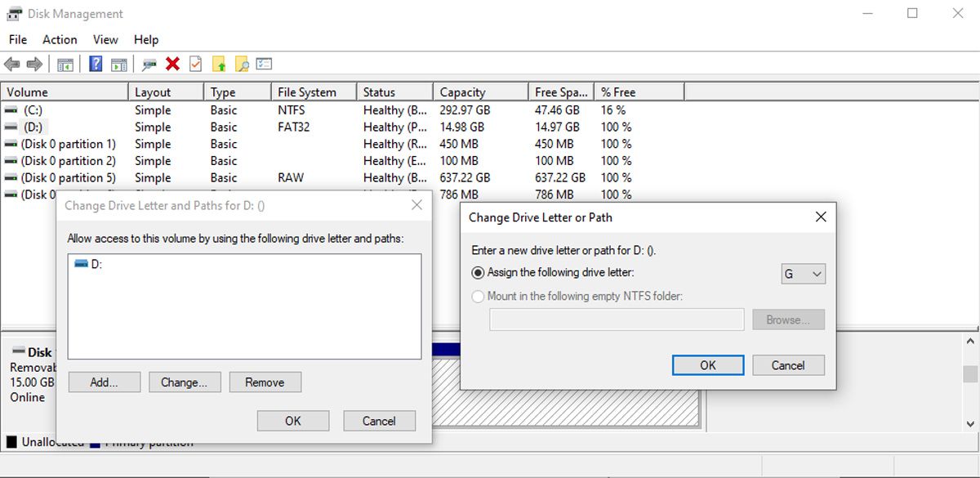Toggle the console tree pane icon

pyautogui.click(x=66, y=65)
